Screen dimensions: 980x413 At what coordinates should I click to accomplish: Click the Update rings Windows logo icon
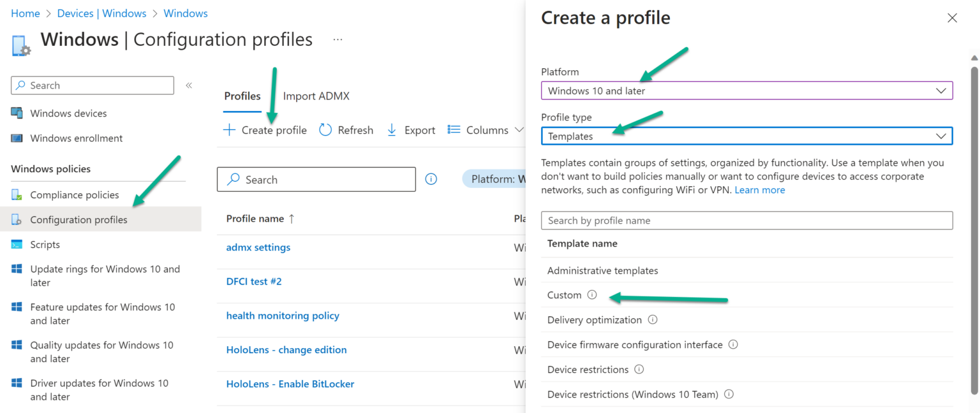[17, 269]
